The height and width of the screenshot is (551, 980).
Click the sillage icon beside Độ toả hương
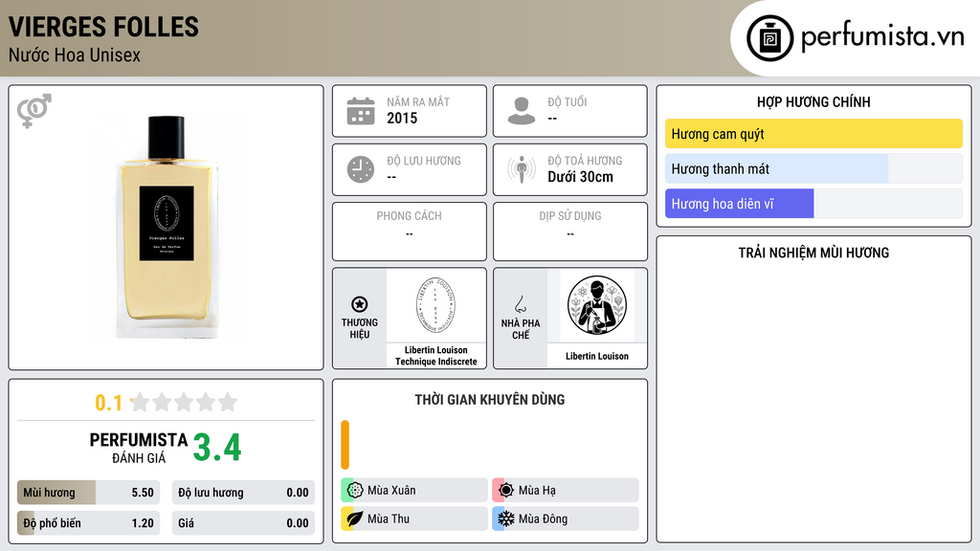(522, 169)
